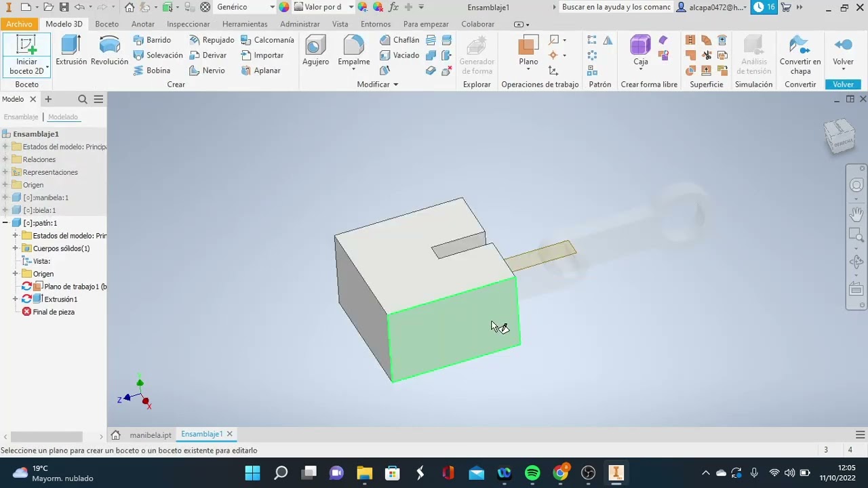Switch to the Boceto ribbon tab
This screenshot has height=488, width=868.
pos(106,24)
